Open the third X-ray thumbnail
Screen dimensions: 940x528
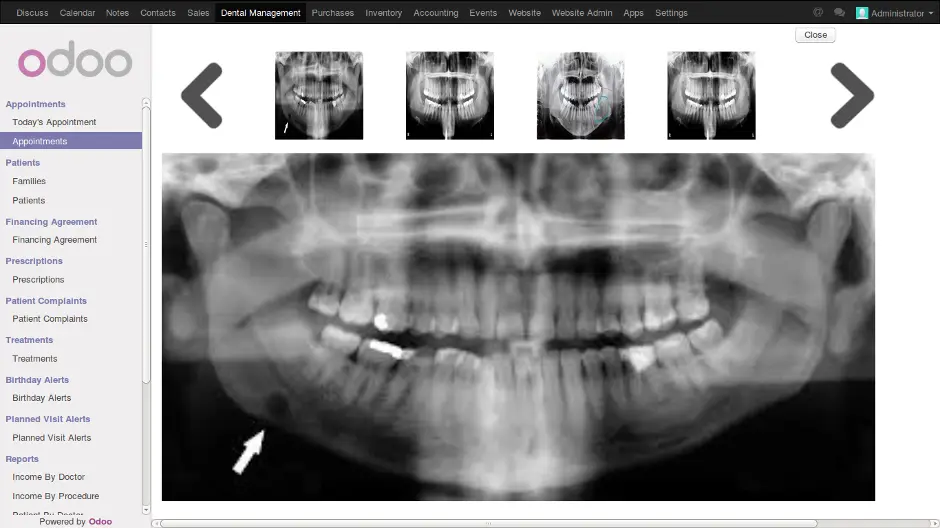(x=580, y=95)
